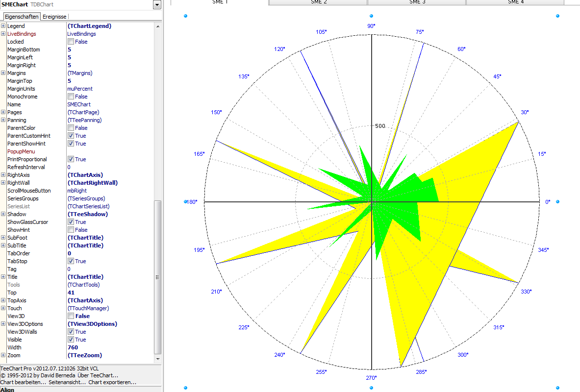
Task: Open the SMEChart component dropdown
Action: click(x=157, y=5)
